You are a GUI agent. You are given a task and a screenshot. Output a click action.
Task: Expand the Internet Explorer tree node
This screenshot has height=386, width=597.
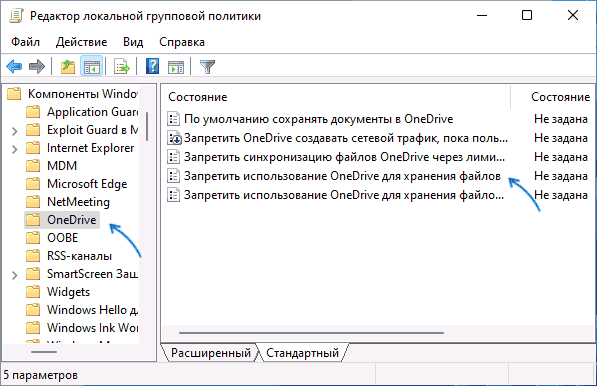(14, 149)
